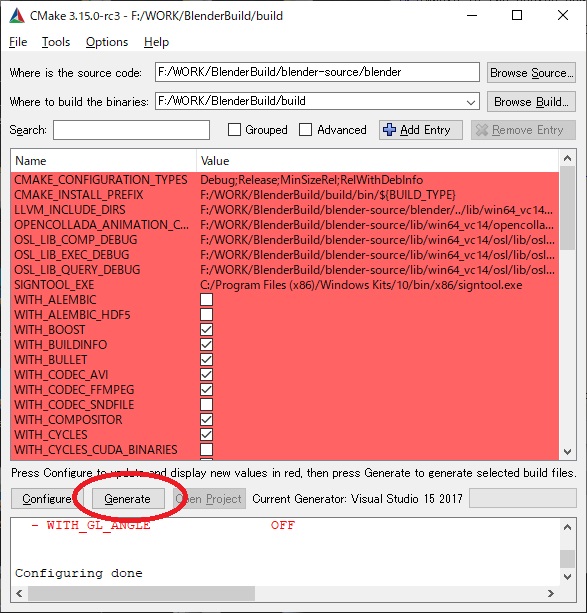Viewport: 587px width, 613px height.
Task: Toggle the WITH_BULLET checkbox
Action: coord(206,359)
